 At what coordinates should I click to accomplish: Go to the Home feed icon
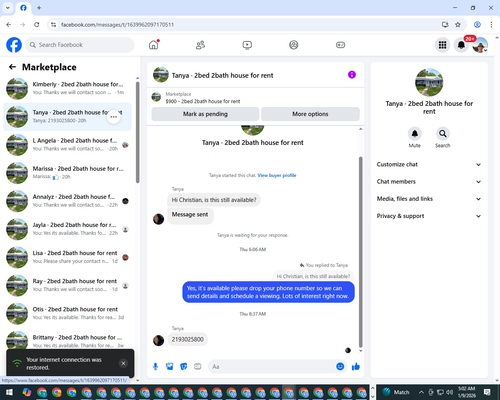point(154,45)
